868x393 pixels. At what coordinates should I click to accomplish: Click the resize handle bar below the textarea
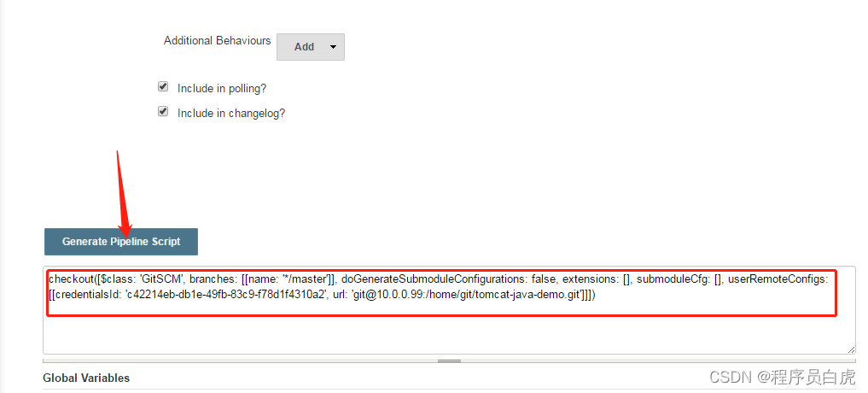(449, 361)
